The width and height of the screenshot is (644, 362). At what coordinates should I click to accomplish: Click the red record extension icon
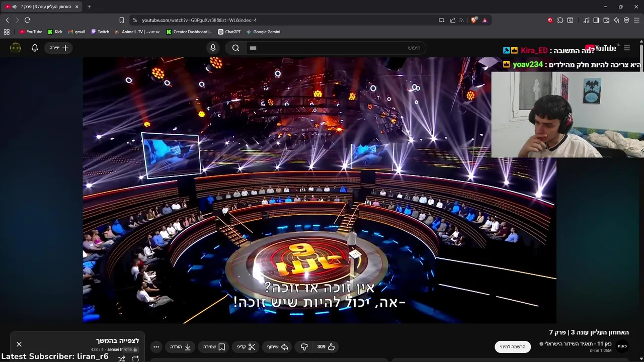(x=550, y=20)
